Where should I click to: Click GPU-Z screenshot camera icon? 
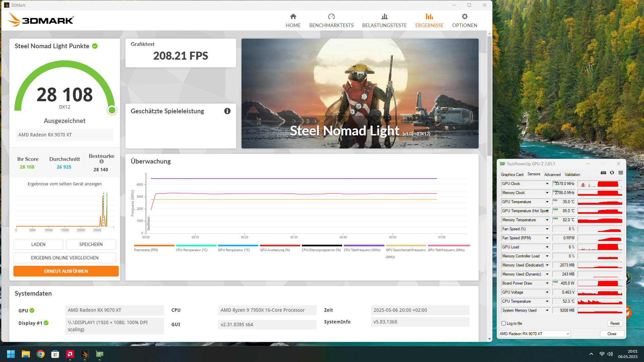click(x=603, y=173)
